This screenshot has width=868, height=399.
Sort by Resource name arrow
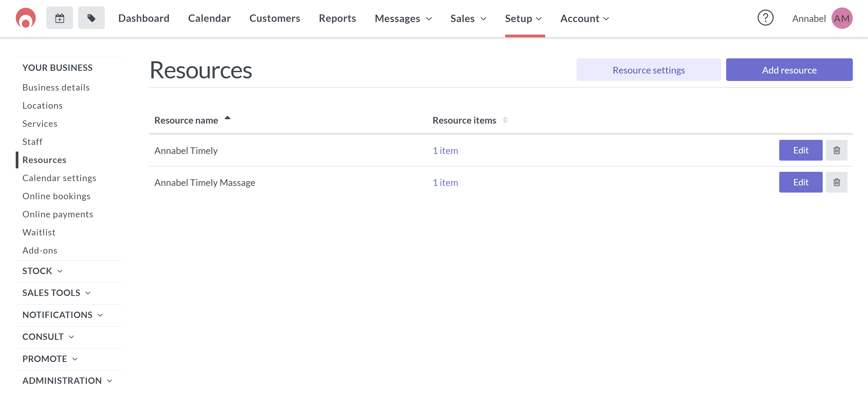(x=227, y=118)
